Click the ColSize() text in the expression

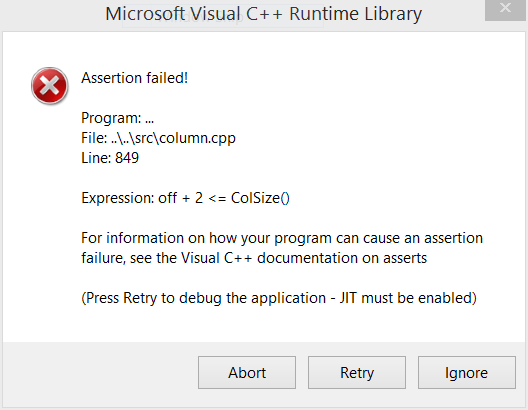pyautogui.click(x=260, y=198)
